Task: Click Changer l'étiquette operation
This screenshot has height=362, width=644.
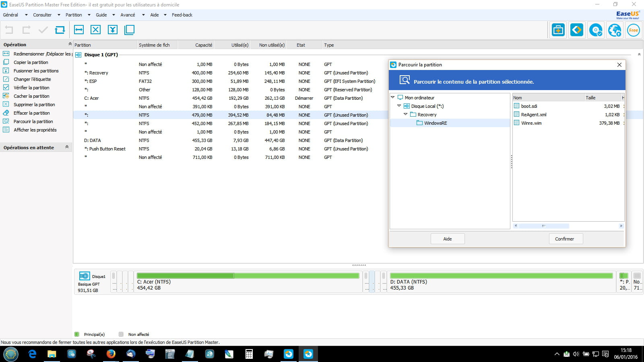Action: pyautogui.click(x=32, y=79)
